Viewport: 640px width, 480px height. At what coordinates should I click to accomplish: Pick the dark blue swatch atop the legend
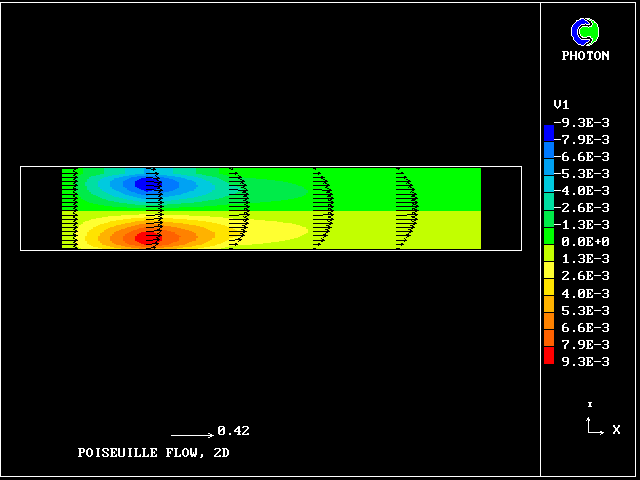point(548,132)
